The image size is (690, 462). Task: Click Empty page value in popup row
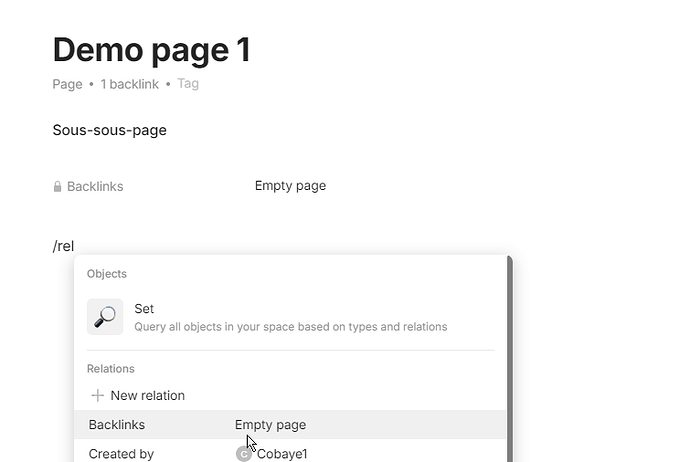[x=270, y=425]
